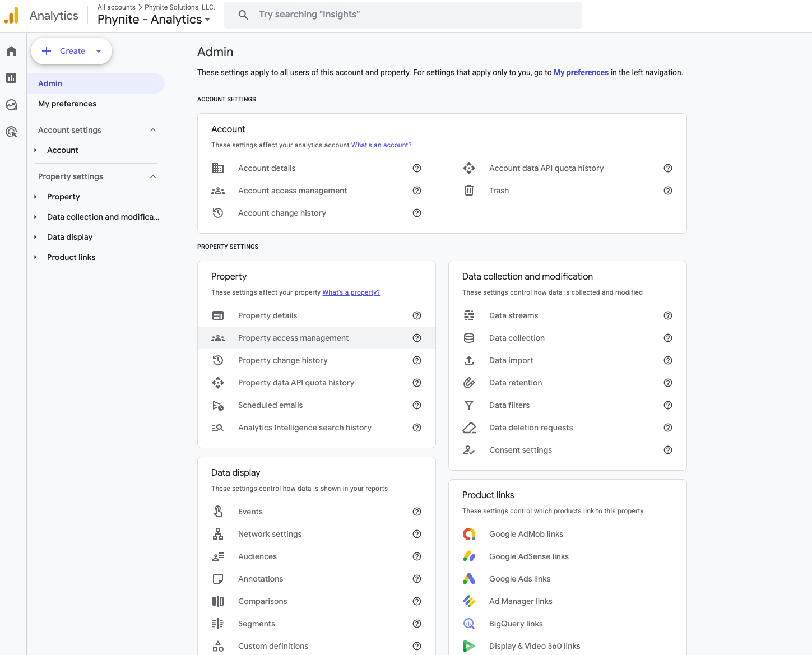Click the Data streams icon
This screenshot has width=812, height=655.
(x=469, y=315)
